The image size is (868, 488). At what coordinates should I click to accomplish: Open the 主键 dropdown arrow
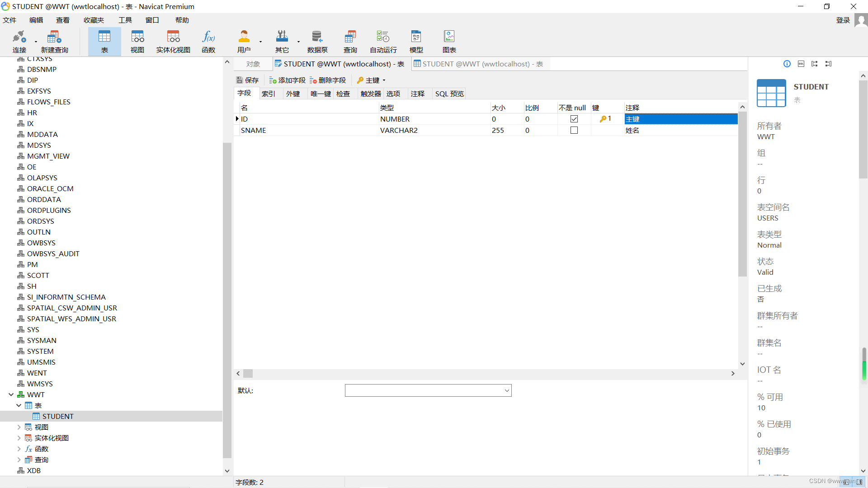tap(384, 80)
